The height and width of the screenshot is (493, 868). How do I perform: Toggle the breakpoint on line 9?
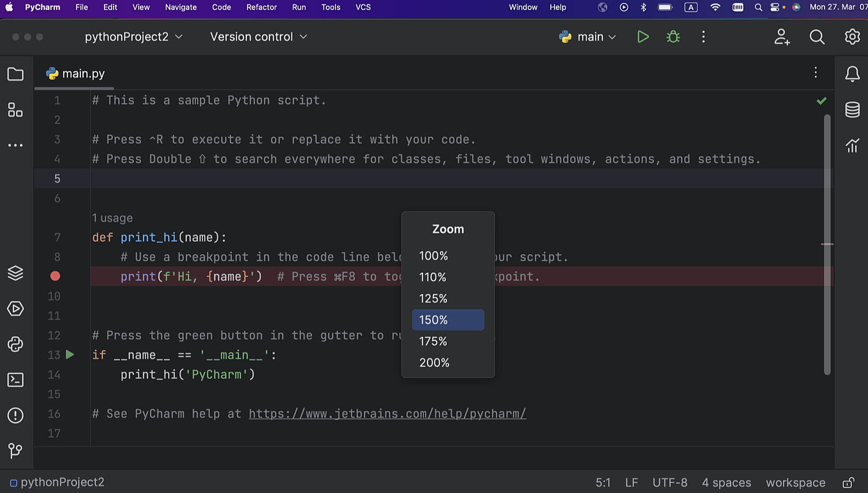coord(55,276)
